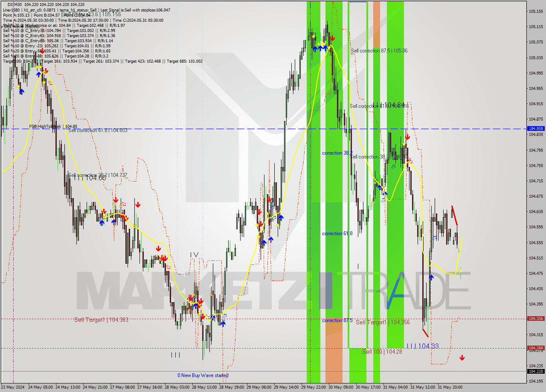Click the 104.595 price scale label
This screenshot has width=546, height=392.
tap(535, 227)
